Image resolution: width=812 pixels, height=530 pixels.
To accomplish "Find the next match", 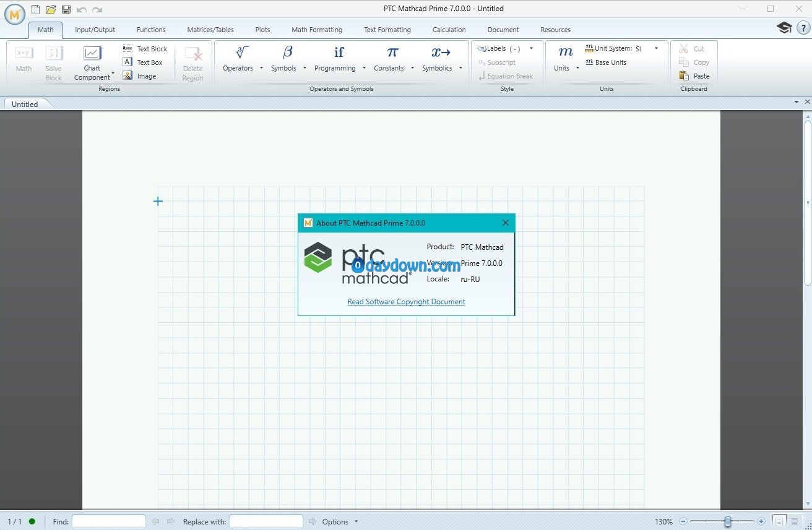I will tap(170, 521).
